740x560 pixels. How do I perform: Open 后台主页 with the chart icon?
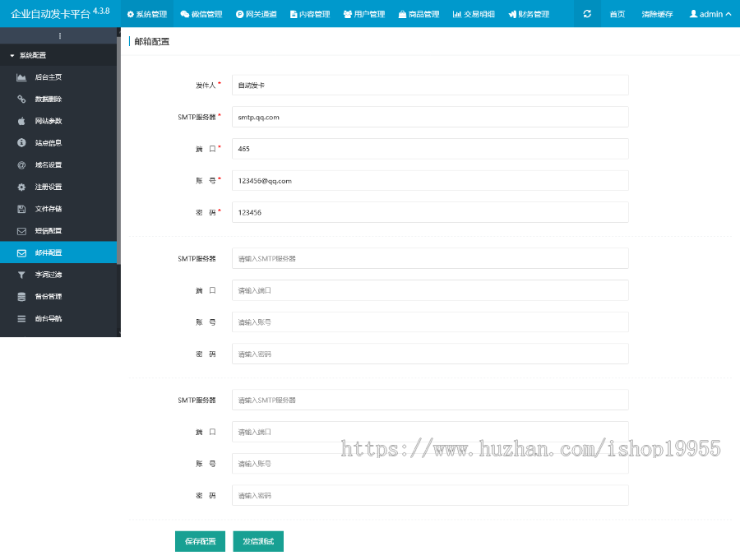[x=58, y=77]
